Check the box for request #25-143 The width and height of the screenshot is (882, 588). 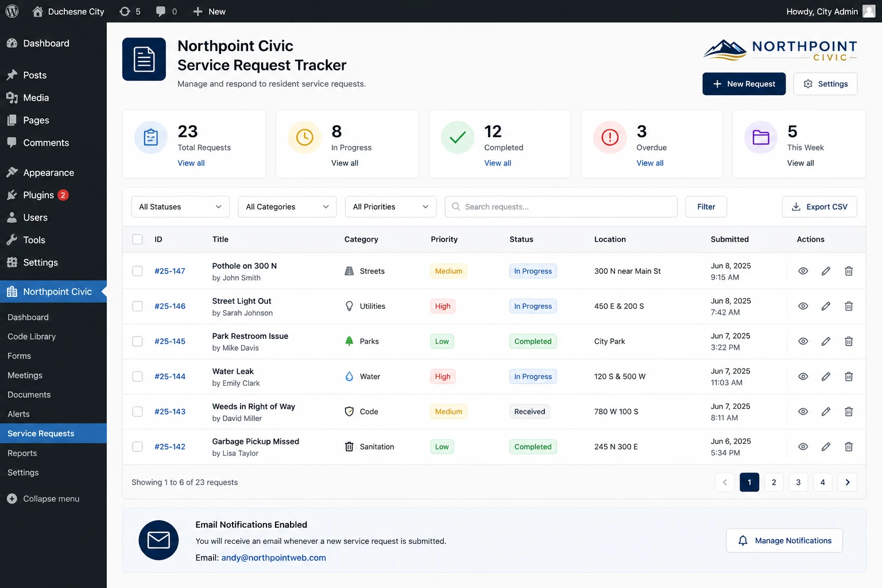point(137,412)
